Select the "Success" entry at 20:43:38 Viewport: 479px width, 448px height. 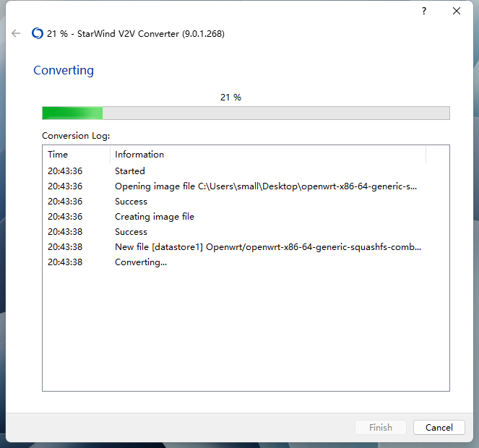(x=131, y=232)
